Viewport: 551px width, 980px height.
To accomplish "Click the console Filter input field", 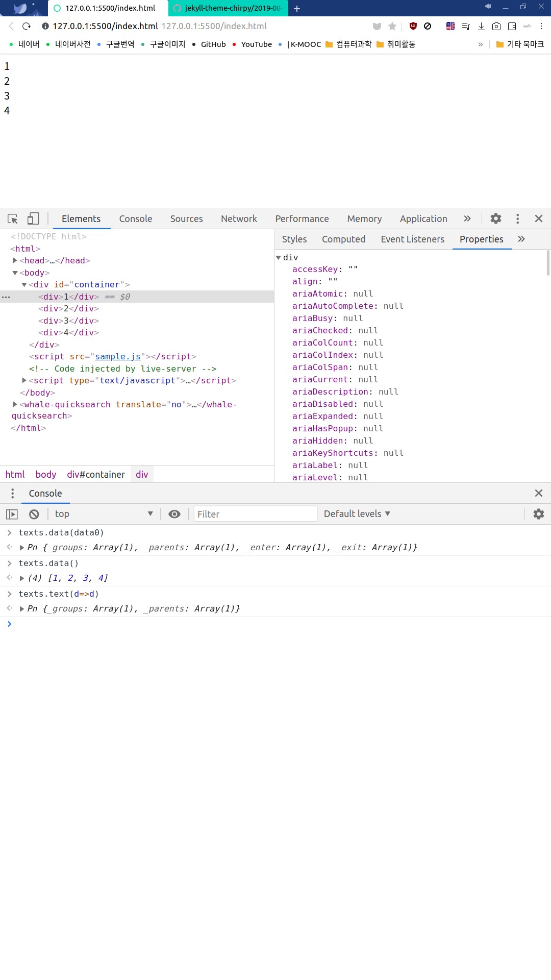I will tap(255, 514).
